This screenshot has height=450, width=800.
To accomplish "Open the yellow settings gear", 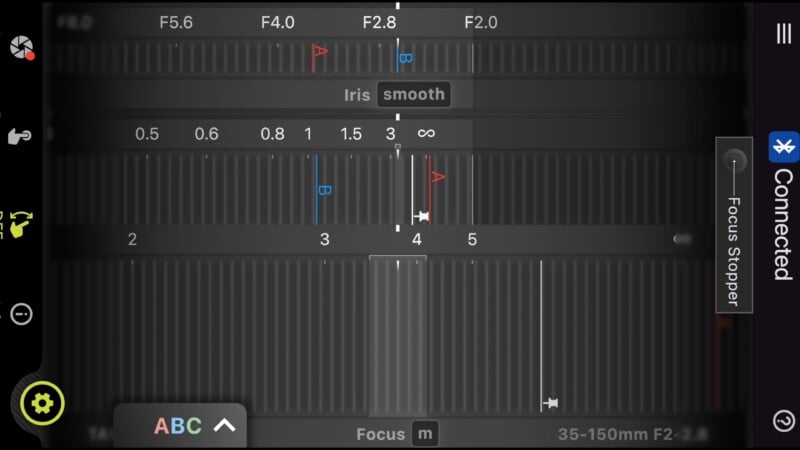I will tap(42, 403).
